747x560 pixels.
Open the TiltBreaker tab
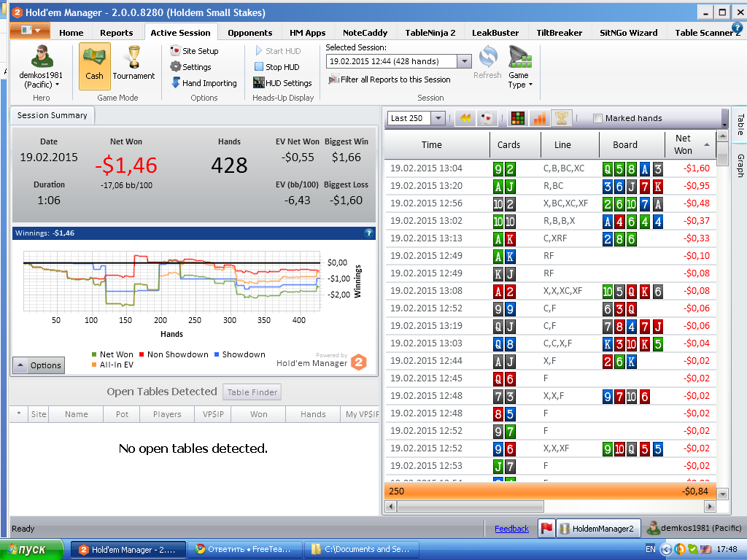tap(560, 32)
